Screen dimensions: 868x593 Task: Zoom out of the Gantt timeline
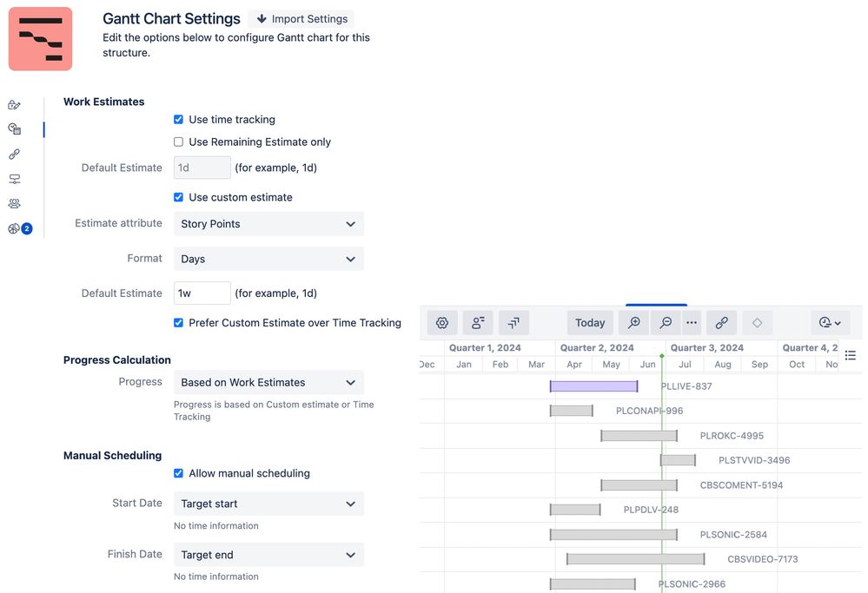[x=665, y=322]
